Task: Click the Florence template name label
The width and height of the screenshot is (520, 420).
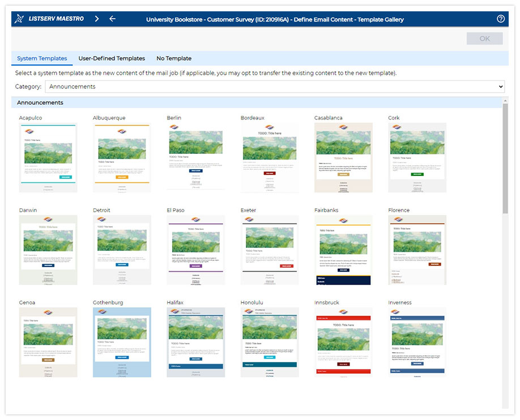Action: point(399,210)
